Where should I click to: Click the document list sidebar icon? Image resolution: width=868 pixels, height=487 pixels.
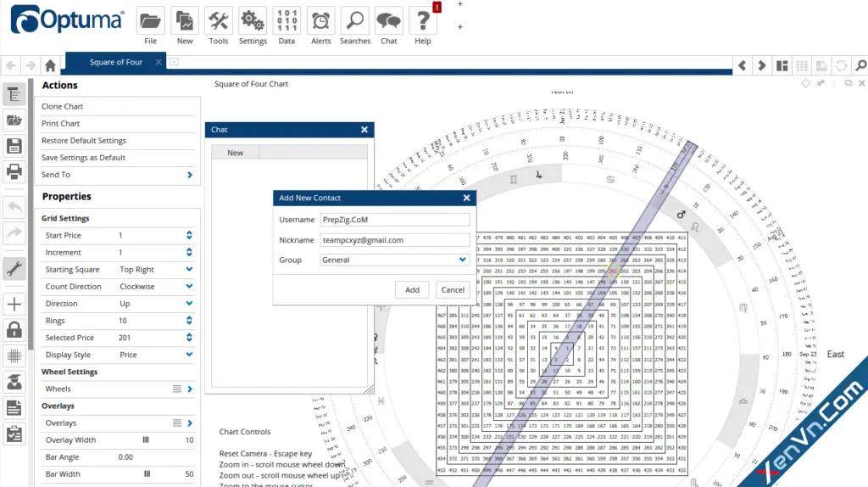(x=14, y=408)
